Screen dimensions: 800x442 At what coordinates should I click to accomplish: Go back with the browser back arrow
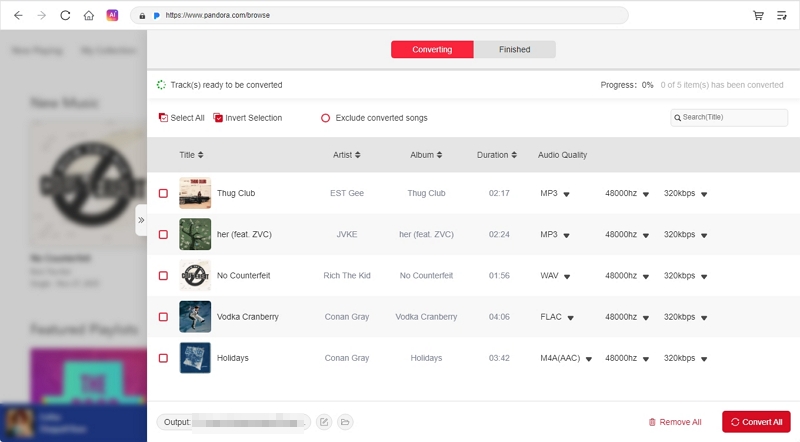tap(18, 15)
